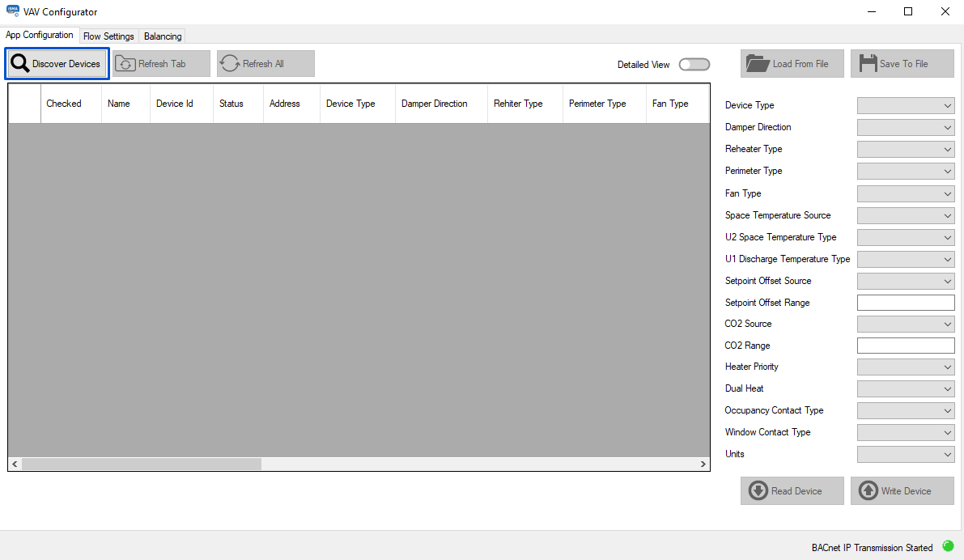Click the green BACnet status indicator
964x560 pixels.
point(947,548)
